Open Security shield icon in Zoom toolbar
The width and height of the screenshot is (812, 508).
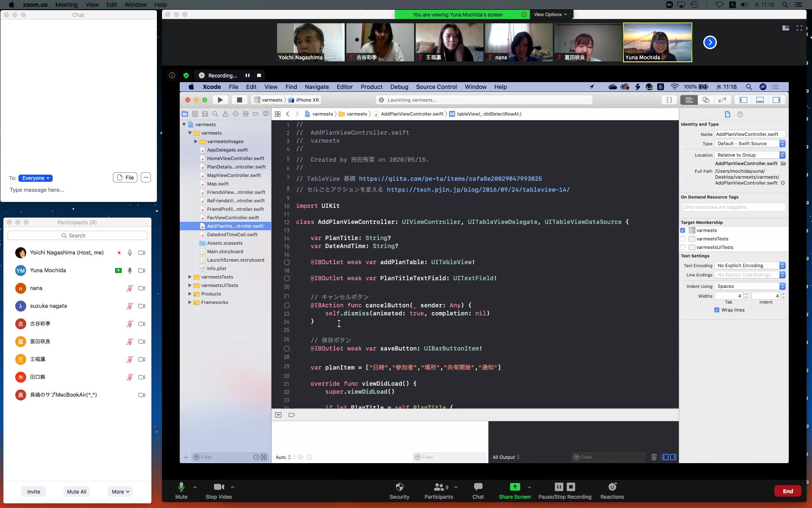pyautogui.click(x=399, y=487)
